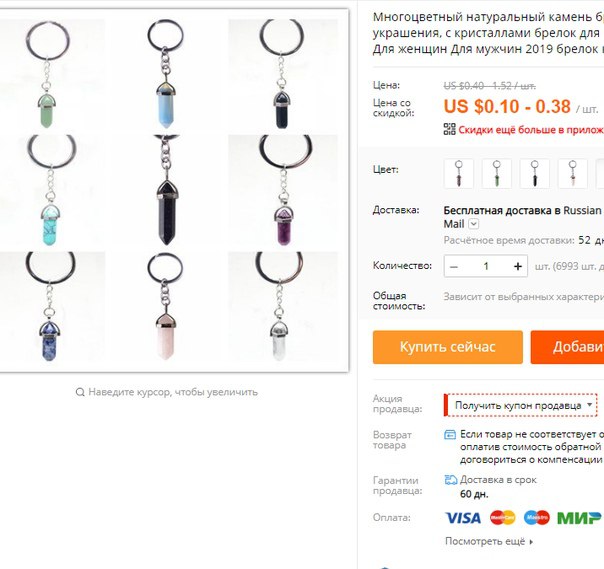The height and width of the screenshot is (569, 604).
Task: Click the quantity input field
Action: point(486,266)
